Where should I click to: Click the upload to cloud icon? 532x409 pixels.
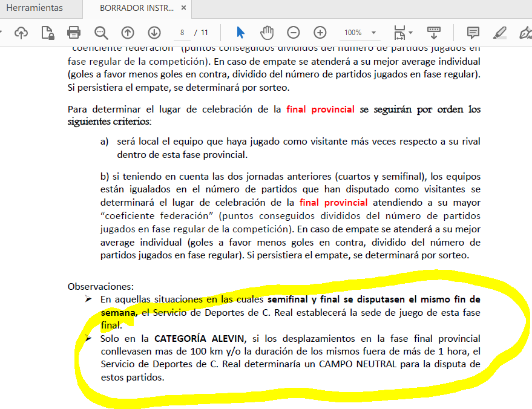[x=21, y=33]
